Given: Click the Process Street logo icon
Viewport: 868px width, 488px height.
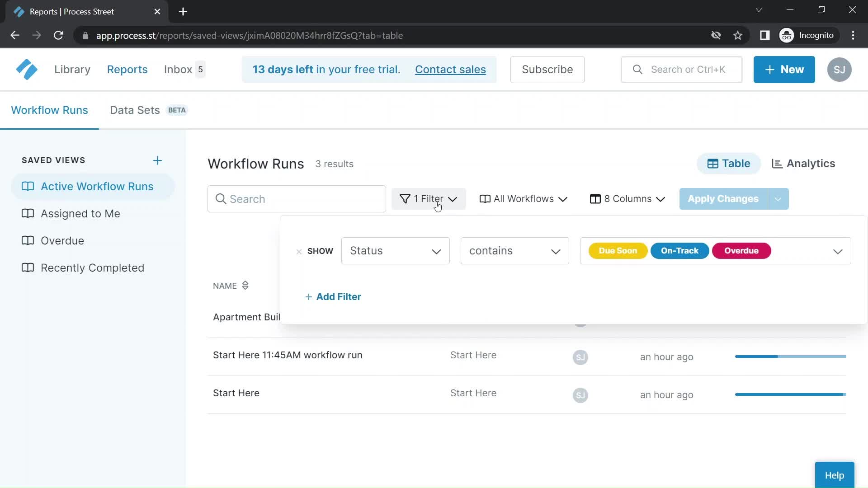Looking at the screenshot, I should 27,70.
